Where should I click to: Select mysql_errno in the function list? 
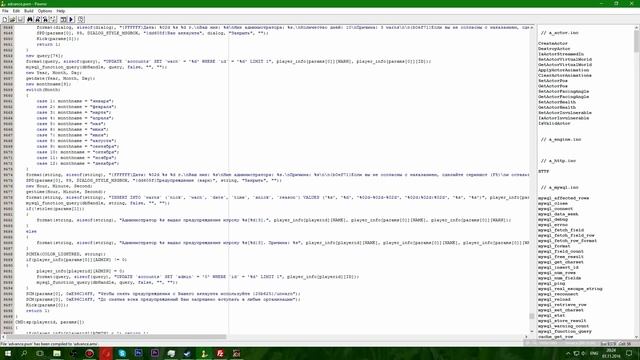(553, 225)
